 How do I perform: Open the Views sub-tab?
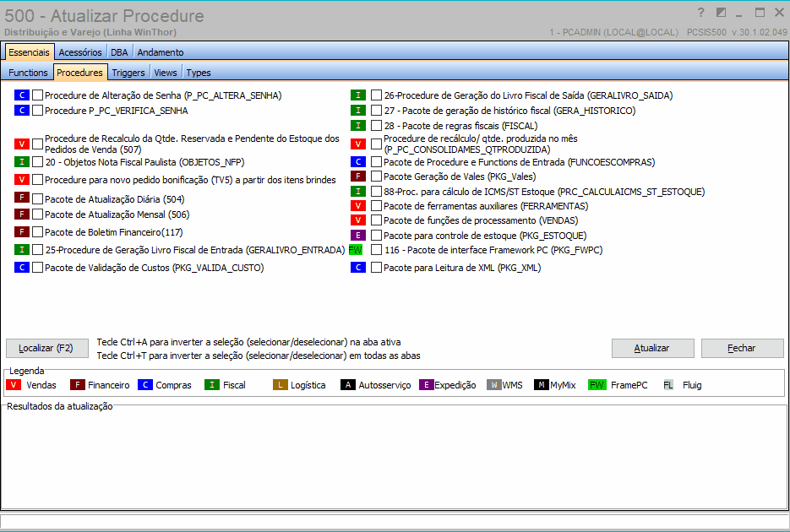click(166, 73)
